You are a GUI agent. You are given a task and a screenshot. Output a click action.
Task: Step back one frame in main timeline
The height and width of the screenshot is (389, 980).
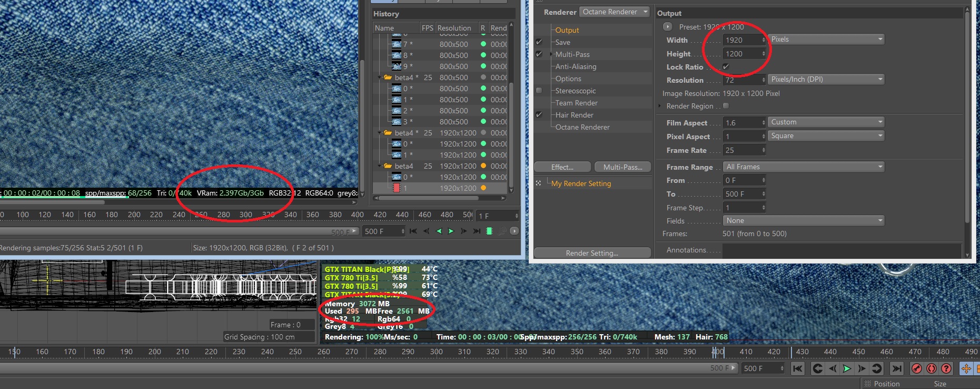coord(832,368)
